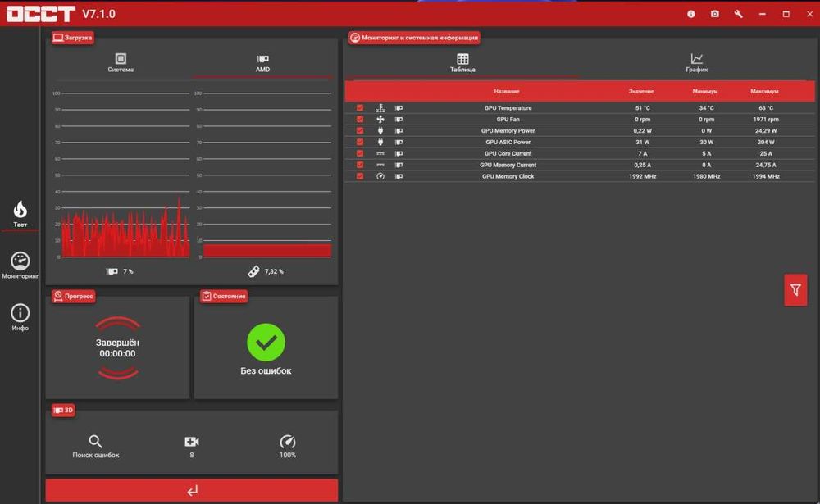
Task: Click the GPU card icon in GPU Memory Clock row
Action: point(399,176)
